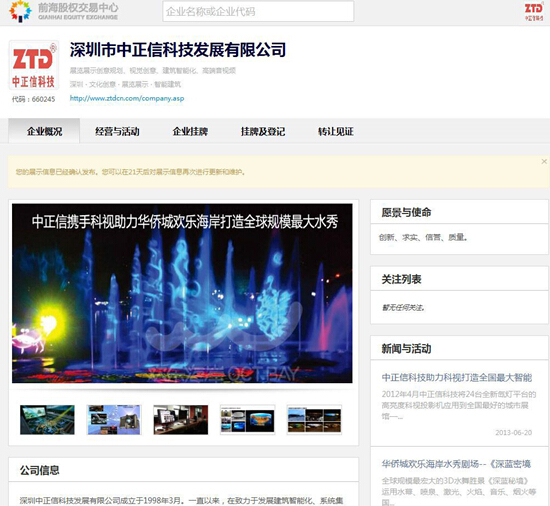Image resolution: width=550 pixels, height=506 pixels.
Task: Click the news date 2013-06-20
Action: click(514, 432)
